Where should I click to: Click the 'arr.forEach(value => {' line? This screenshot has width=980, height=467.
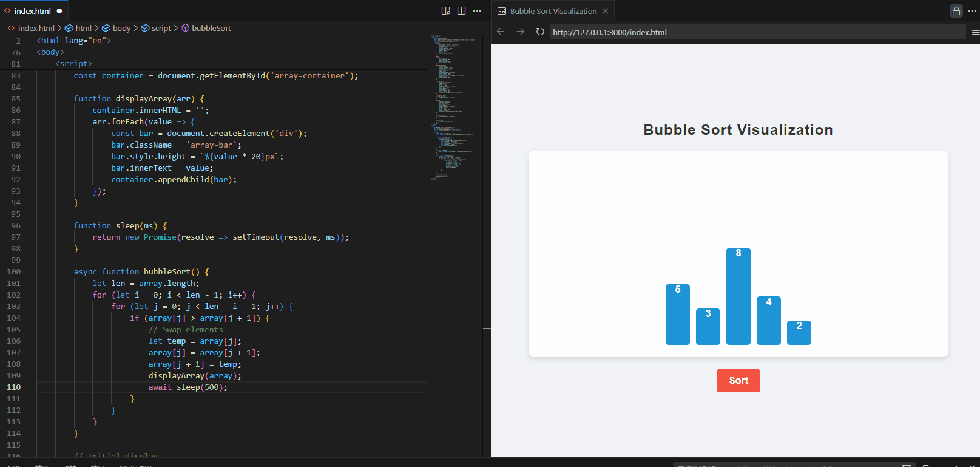tap(144, 122)
